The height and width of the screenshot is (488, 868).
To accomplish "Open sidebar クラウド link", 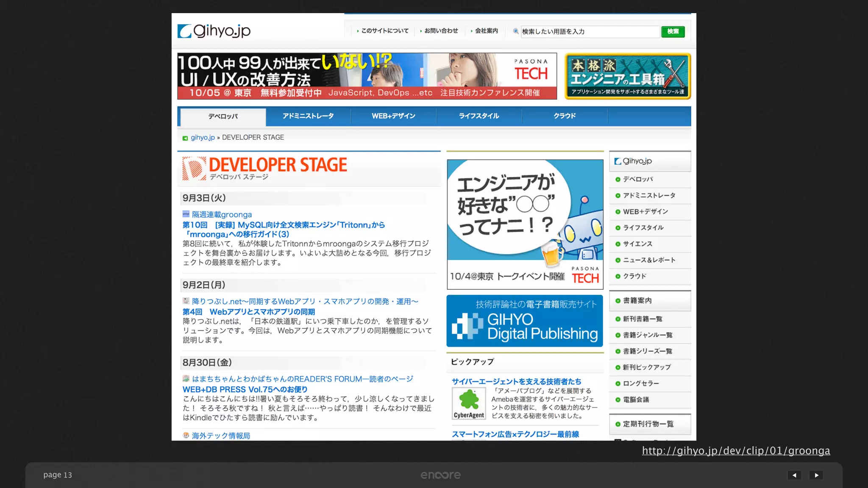I will tap(634, 276).
